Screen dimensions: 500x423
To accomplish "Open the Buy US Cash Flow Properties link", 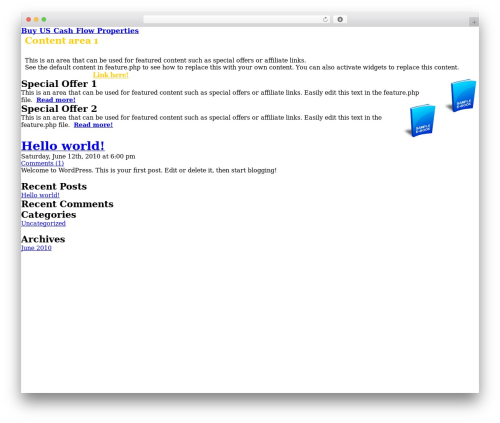I will click(x=80, y=31).
